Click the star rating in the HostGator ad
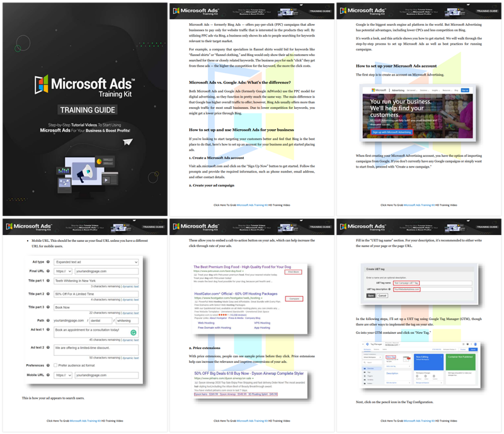This screenshot has width=504, height=434. pos(223,315)
